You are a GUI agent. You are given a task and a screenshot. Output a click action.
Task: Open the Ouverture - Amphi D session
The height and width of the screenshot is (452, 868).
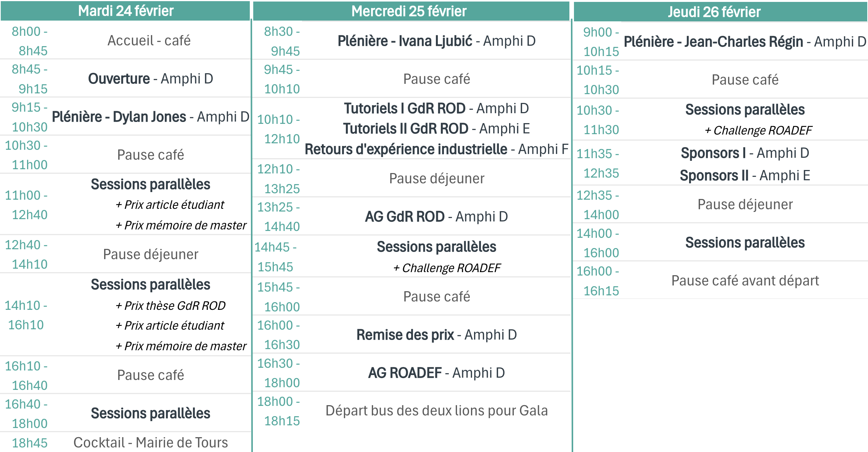[x=151, y=79]
